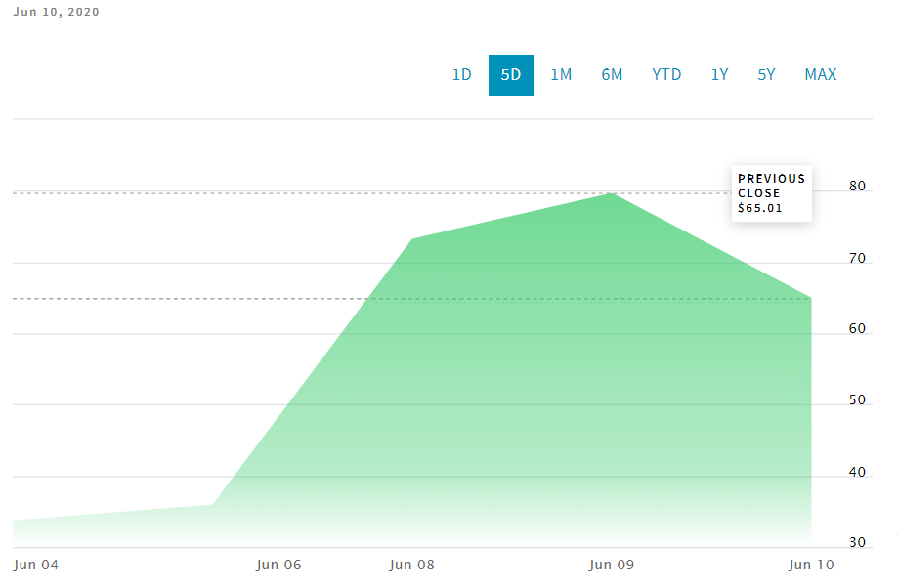Click the Jun 10, 2020 date header
This screenshot has height=588, width=898.
pyautogui.click(x=56, y=12)
